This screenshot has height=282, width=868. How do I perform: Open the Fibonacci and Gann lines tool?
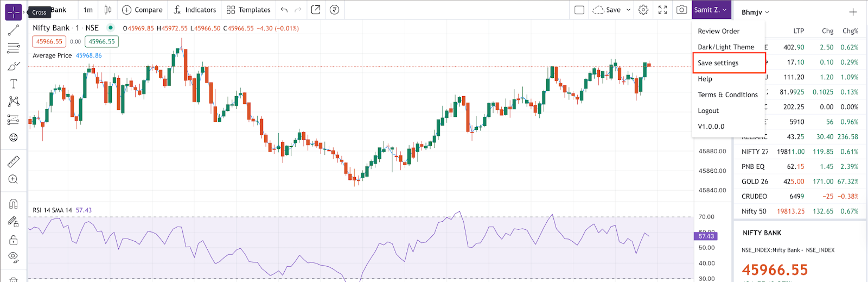pos(14,48)
